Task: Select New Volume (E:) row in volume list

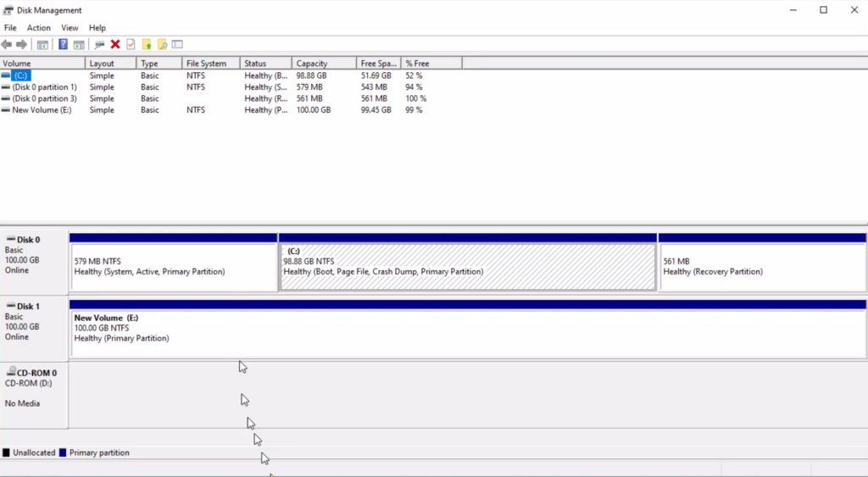Action: click(41, 110)
